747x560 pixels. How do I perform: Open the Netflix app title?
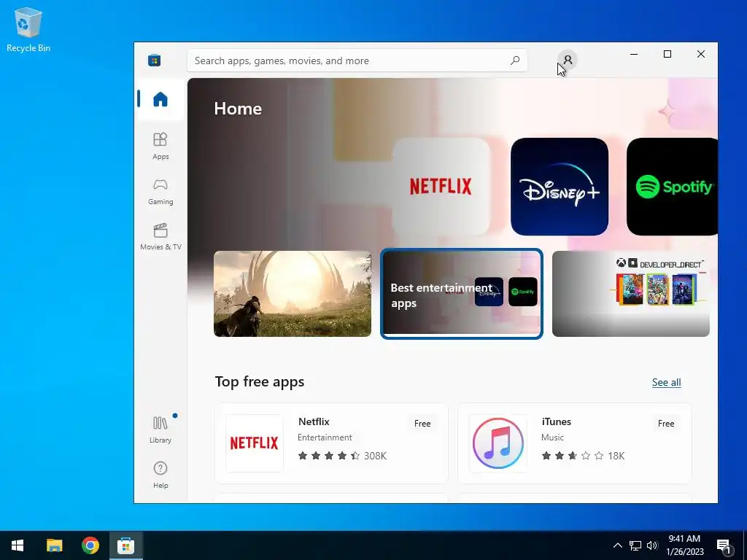click(314, 421)
